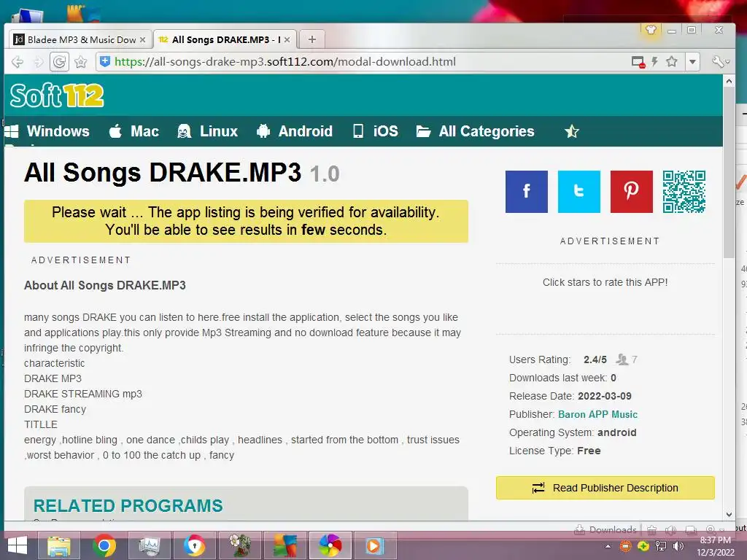
Task: Share on Facebook
Action: click(x=527, y=192)
